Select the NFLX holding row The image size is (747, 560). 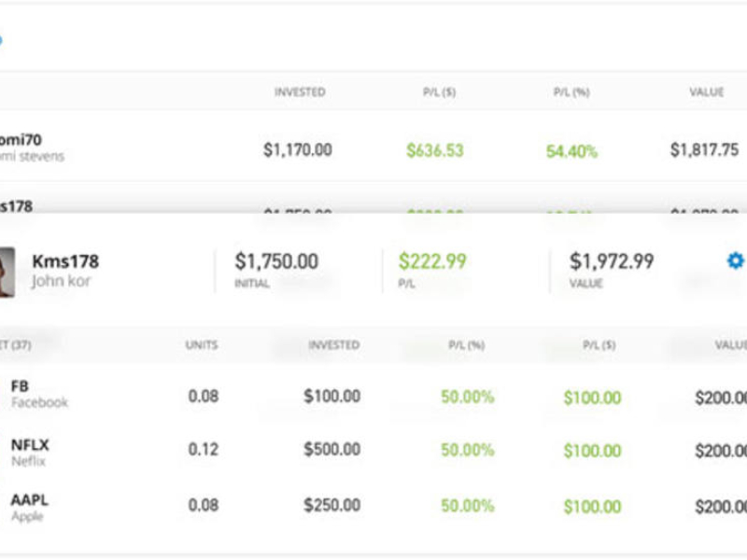[29, 451]
